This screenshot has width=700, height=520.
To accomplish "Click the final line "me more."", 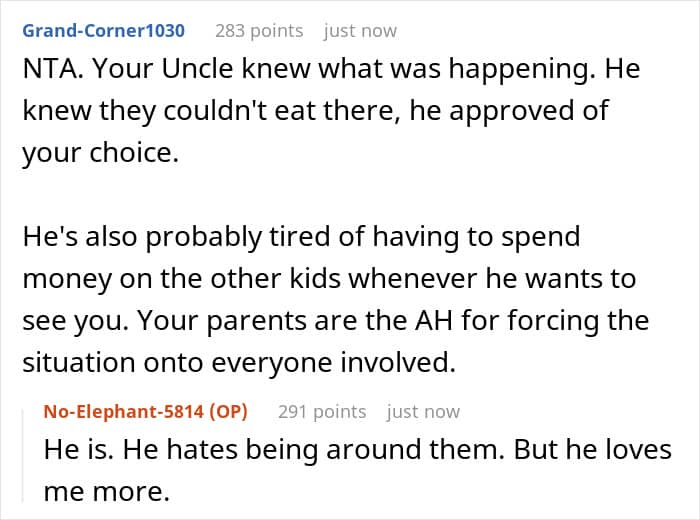I will tap(107, 491).
